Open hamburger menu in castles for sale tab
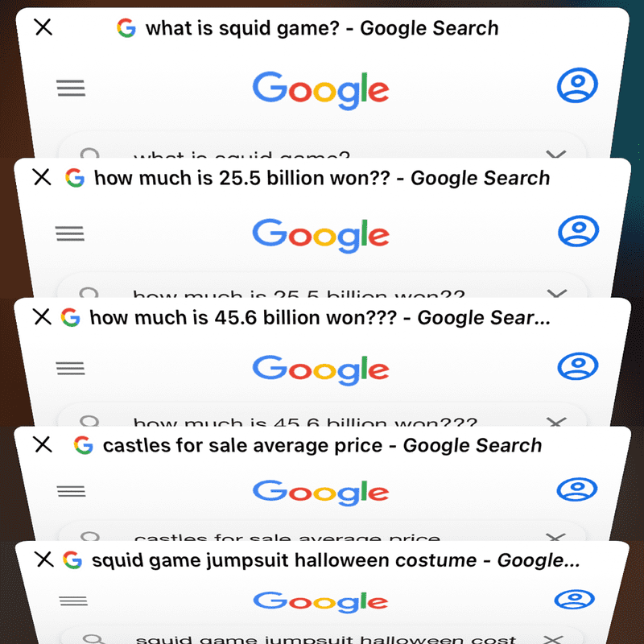 pyautogui.click(x=72, y=491)
